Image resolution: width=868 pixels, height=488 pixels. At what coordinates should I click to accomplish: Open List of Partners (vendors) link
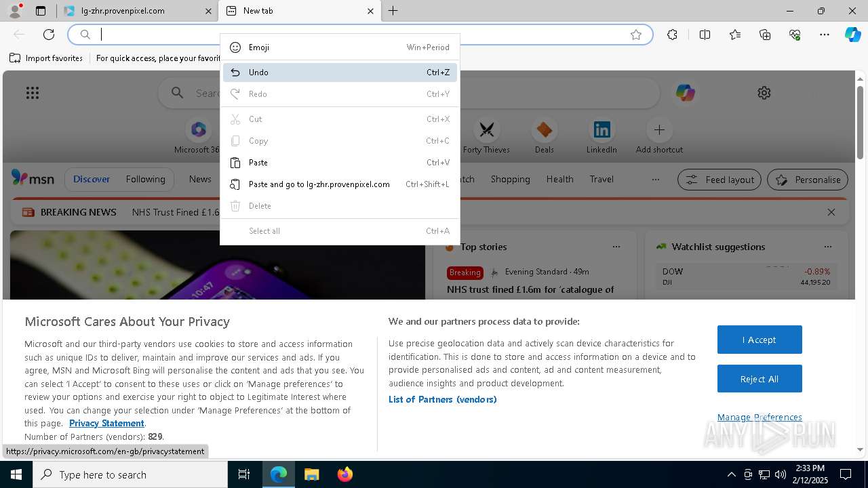point(442,400)
